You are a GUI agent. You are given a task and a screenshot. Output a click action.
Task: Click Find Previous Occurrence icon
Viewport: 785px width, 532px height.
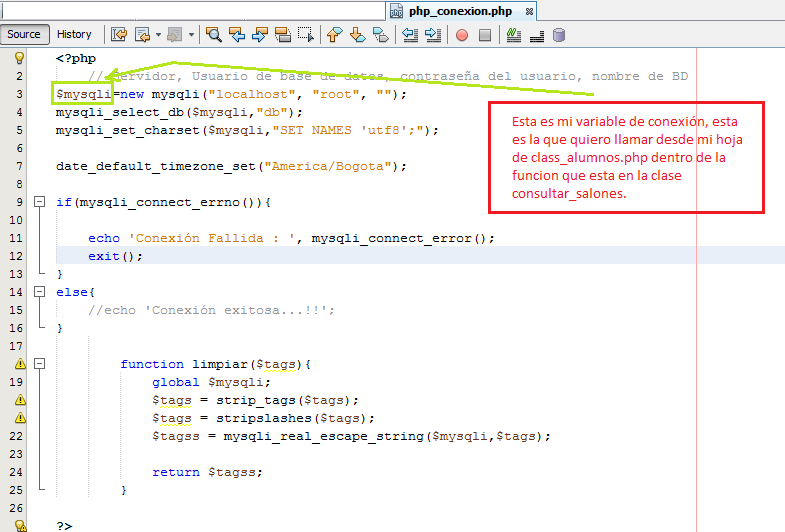237,35
